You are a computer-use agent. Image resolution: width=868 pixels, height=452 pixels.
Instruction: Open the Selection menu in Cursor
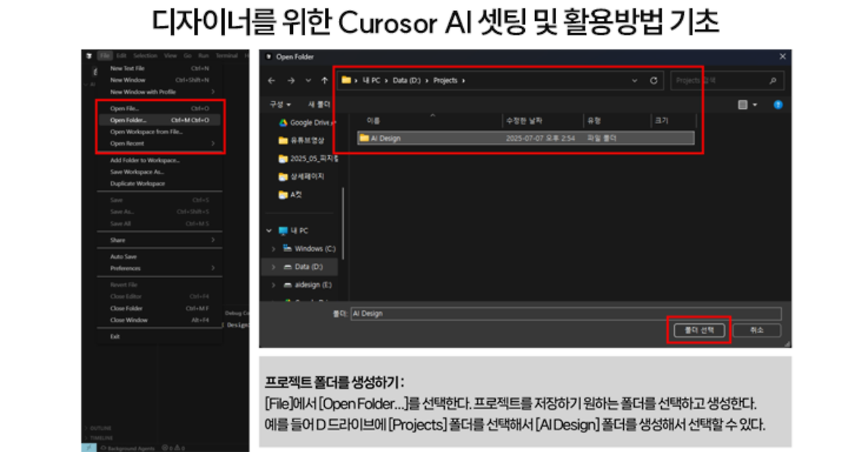[144, 56]
